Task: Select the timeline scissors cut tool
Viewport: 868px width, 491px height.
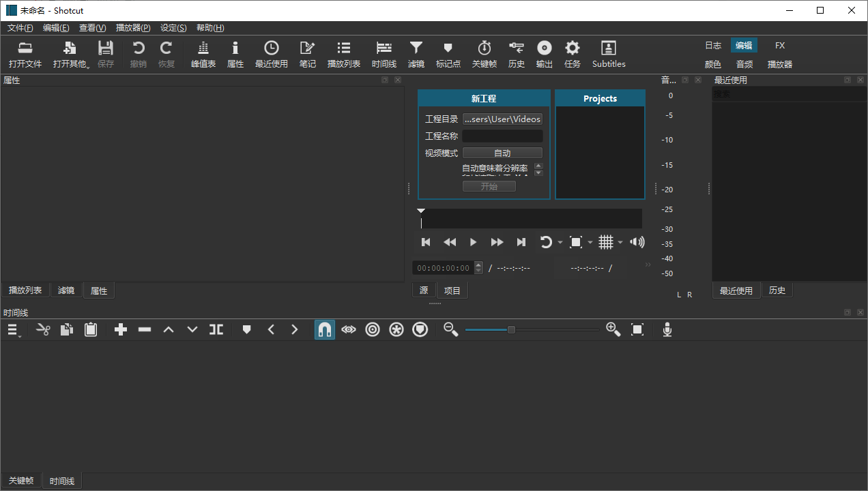Action: pos(42,329)
